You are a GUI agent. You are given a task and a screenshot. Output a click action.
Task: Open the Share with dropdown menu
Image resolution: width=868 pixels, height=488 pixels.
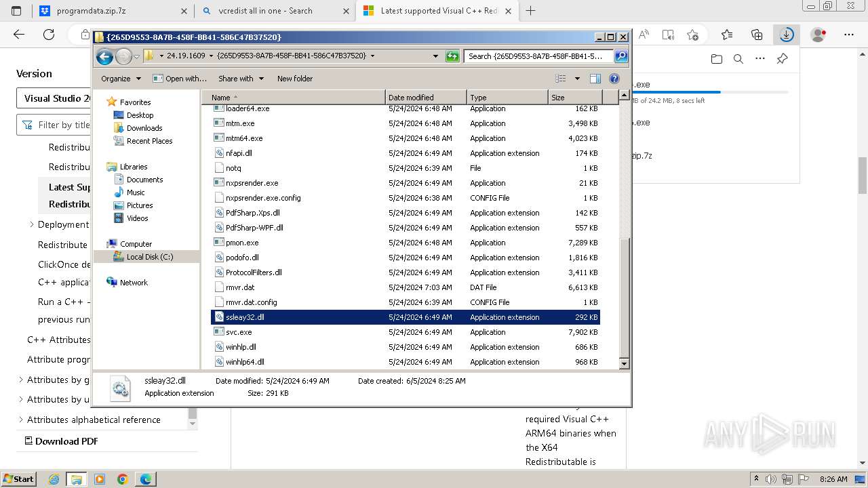point(241,79)
